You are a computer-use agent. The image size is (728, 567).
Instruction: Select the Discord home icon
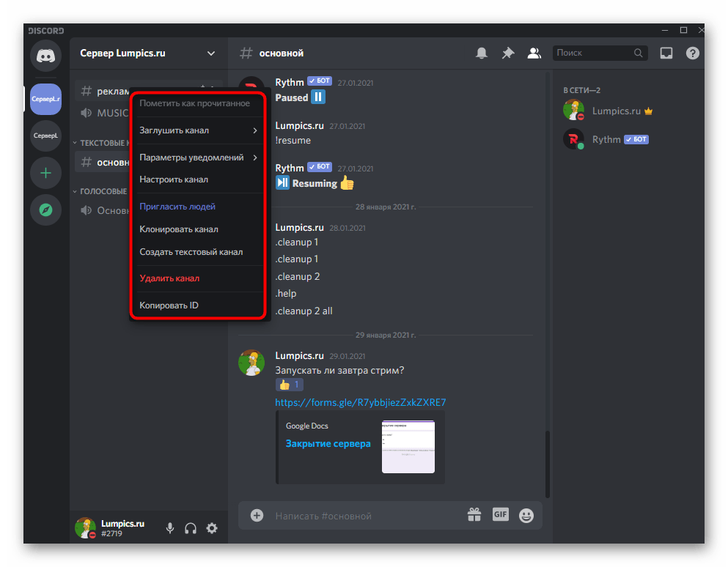point(45,56)
